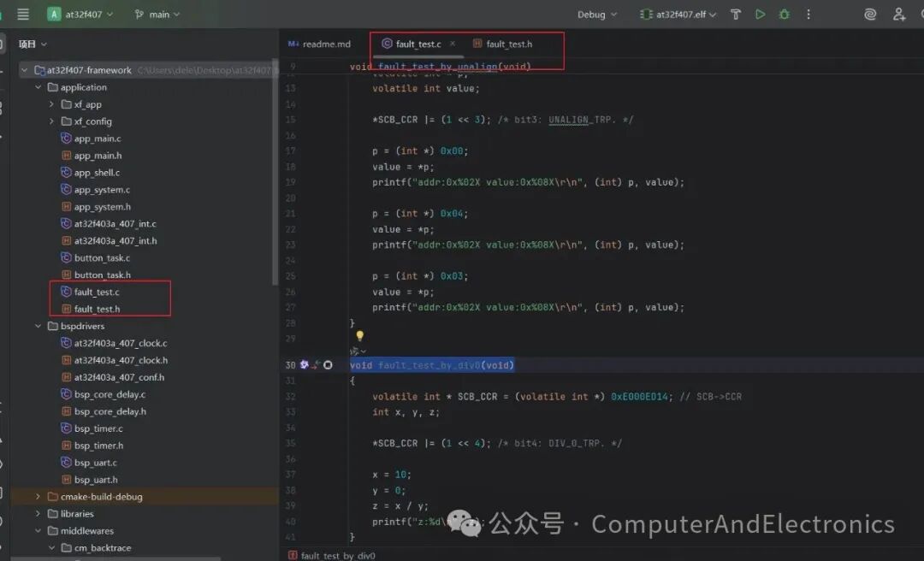Viewport: 924px width, 561px height.
Task: Open the hamburger main menu
Action: pos(23,14)
